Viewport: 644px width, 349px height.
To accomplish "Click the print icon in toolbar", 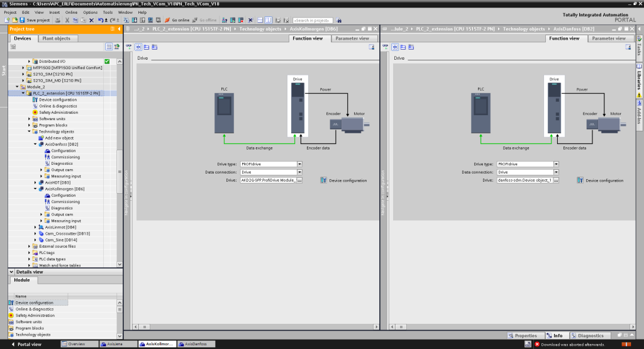I will [58, 20].
